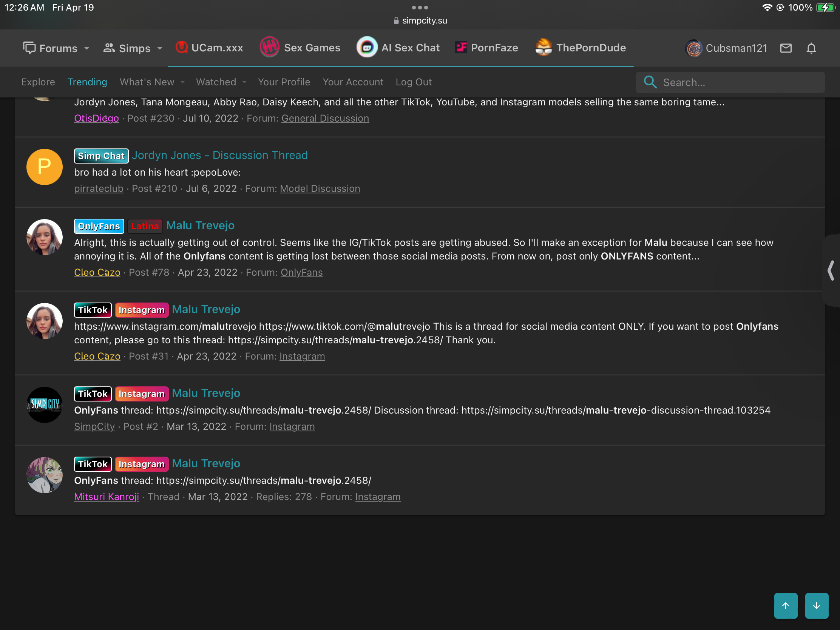Click the Cubsman121 user avatar

point(694,48)
